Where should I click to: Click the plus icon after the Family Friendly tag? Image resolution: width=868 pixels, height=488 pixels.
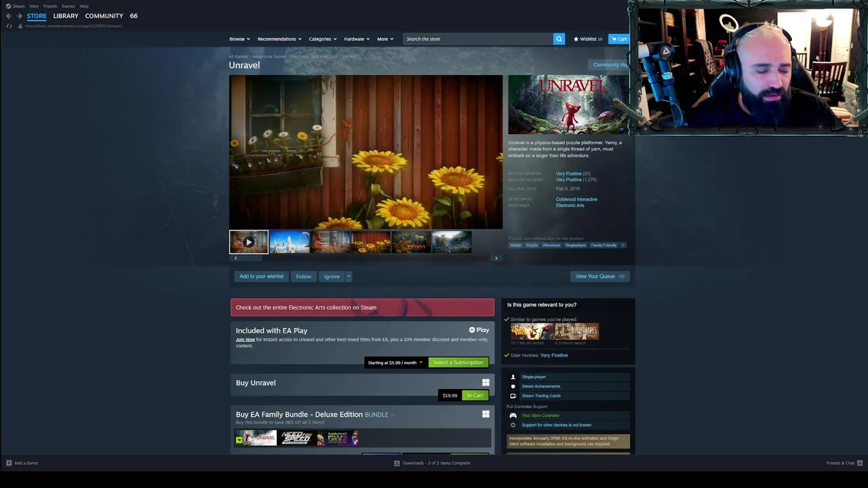tap(623, 245)
